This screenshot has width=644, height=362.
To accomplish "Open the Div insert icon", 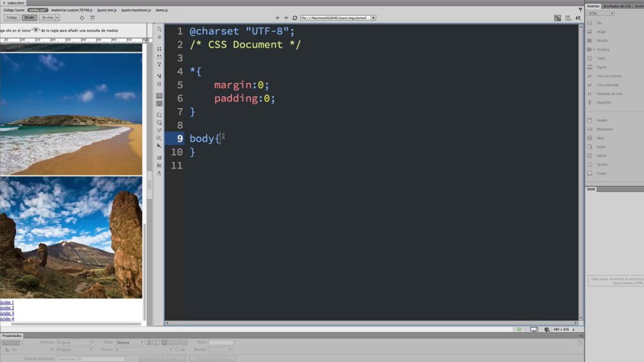I will pyautogui.click(x=590, y=23).
